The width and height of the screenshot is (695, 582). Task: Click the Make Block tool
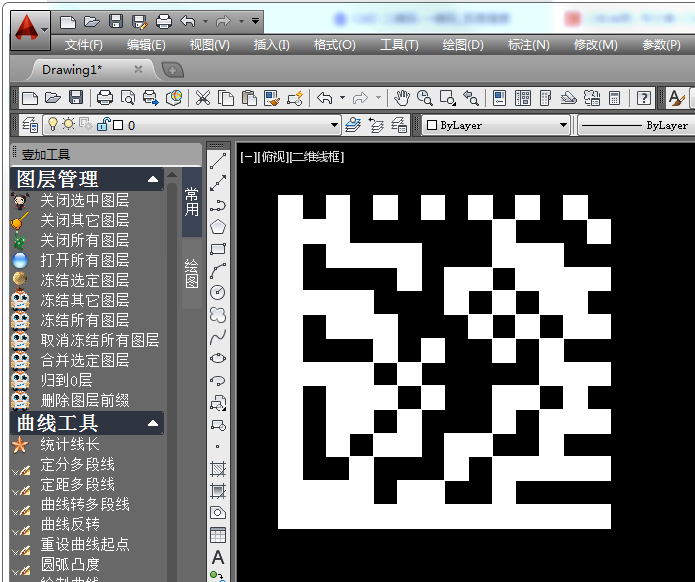[x=218, y=425]
